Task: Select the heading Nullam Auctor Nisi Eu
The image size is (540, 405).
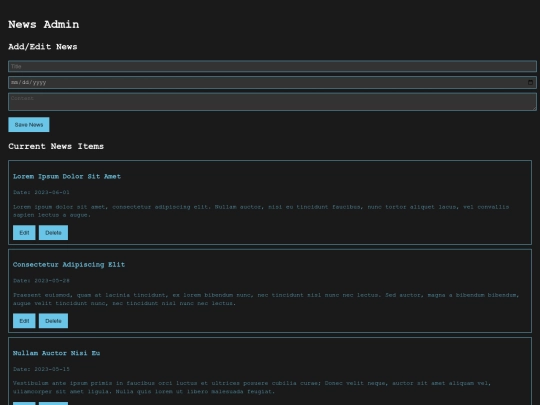Action: click(56, 353)
